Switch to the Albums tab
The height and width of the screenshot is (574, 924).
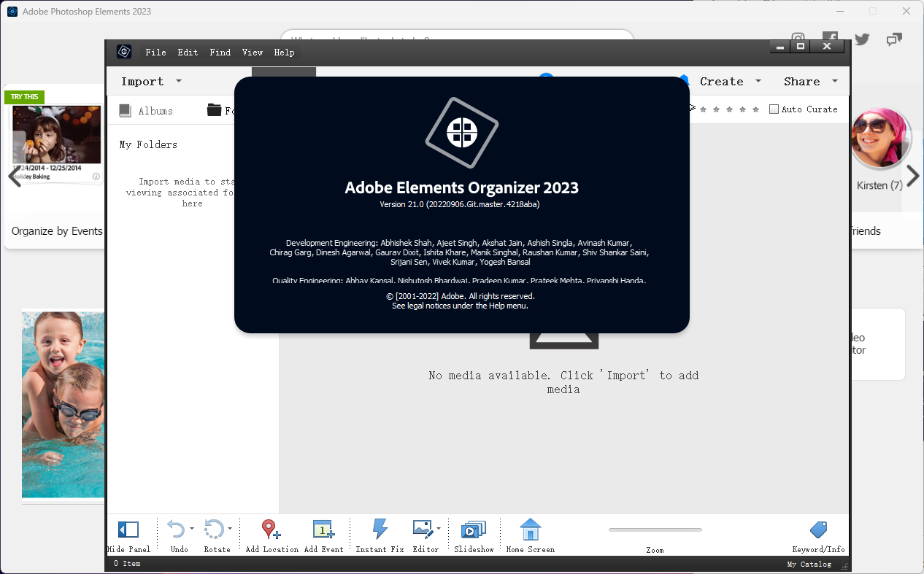click(146, 110)
